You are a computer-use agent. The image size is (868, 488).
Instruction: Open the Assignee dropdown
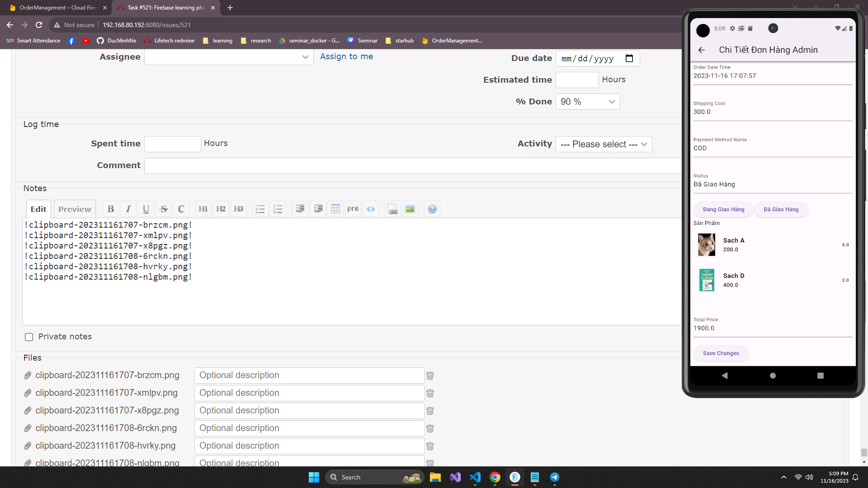229,57
